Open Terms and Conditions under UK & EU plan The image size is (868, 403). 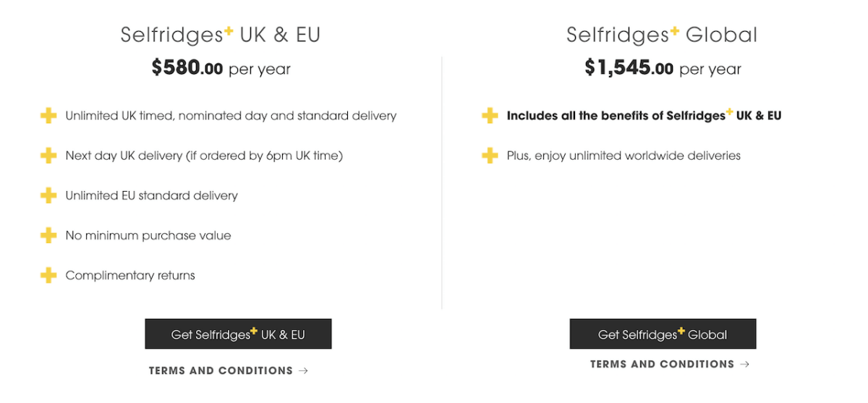pos(221,370)
